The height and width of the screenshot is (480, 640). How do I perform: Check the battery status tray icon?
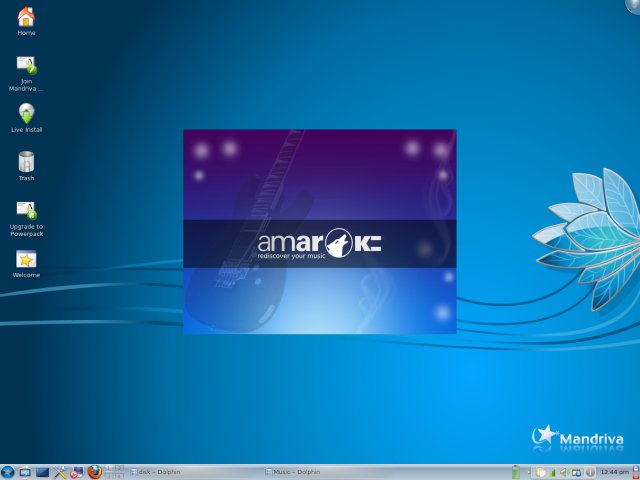click(516, 472)
